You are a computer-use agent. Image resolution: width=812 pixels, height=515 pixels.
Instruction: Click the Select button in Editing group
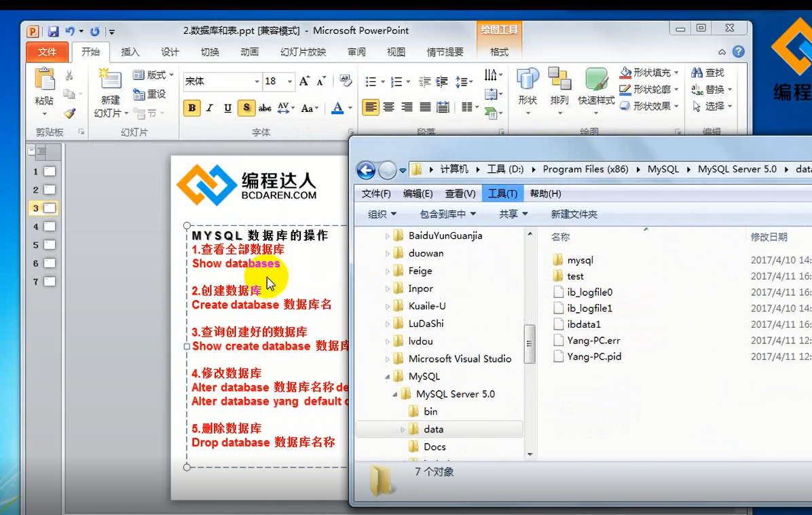712,106
